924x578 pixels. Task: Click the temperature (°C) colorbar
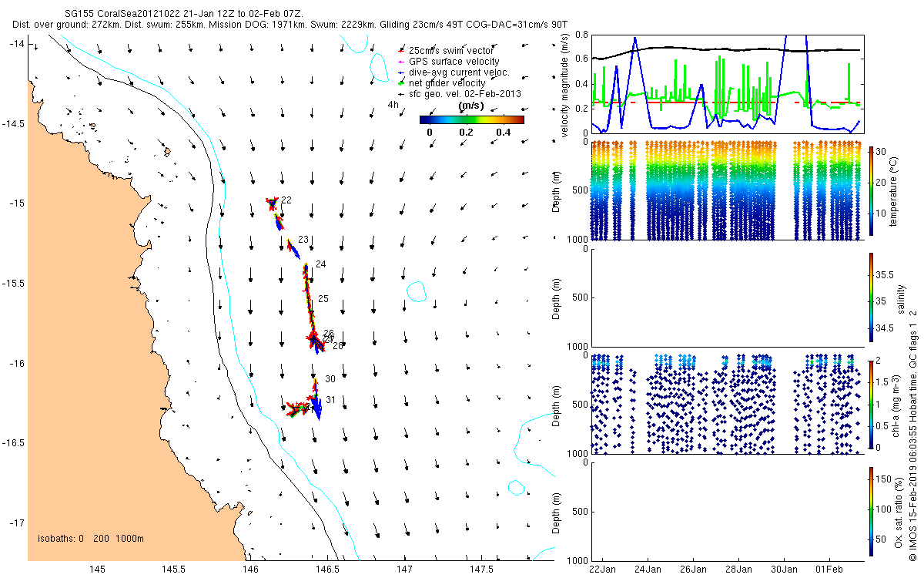pyautogui.click(x=871, y=191)
